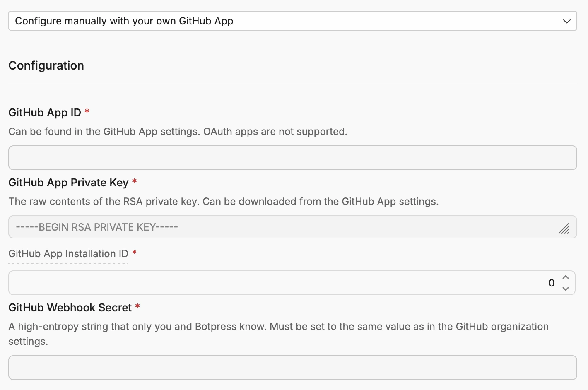This screenshot has height=390, width=588.
Task: Click the OAuth apps not supported description
Action: coord(178,132)
